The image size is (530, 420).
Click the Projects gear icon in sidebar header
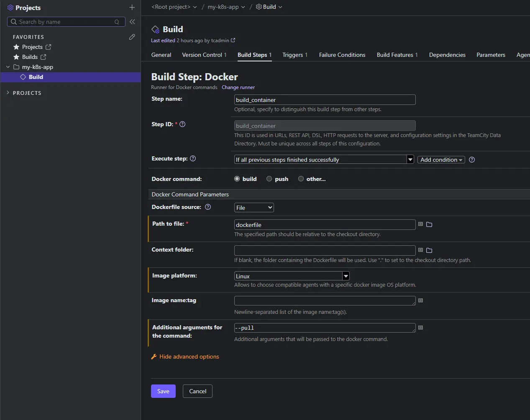pos(10,8)
